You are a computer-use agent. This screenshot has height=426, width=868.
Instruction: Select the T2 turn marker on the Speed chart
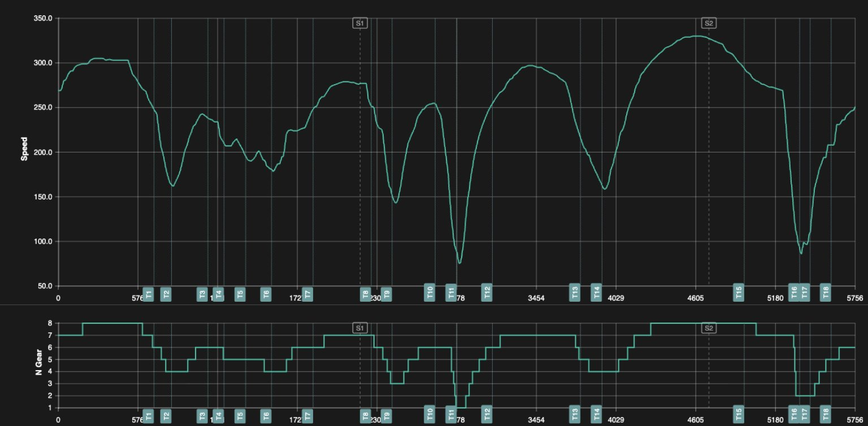point(166,294)
